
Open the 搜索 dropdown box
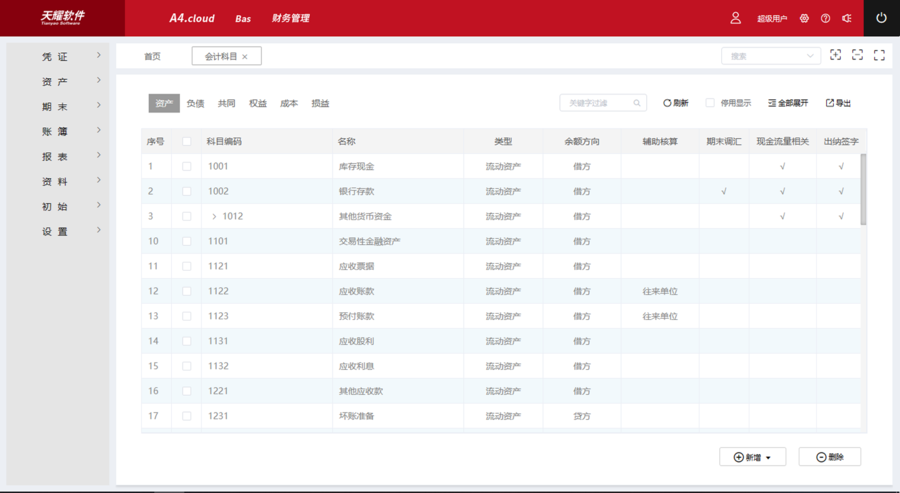(771, 56)
